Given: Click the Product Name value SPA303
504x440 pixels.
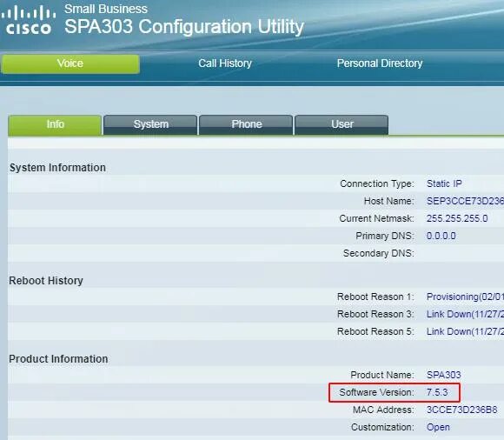Looking at the screenshot, I should tap(444, 375).
